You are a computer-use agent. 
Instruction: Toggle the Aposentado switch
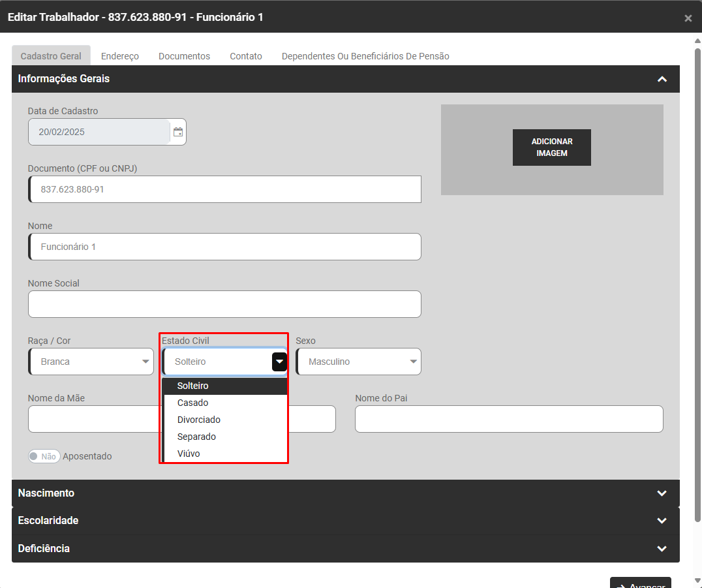point(44,456)
